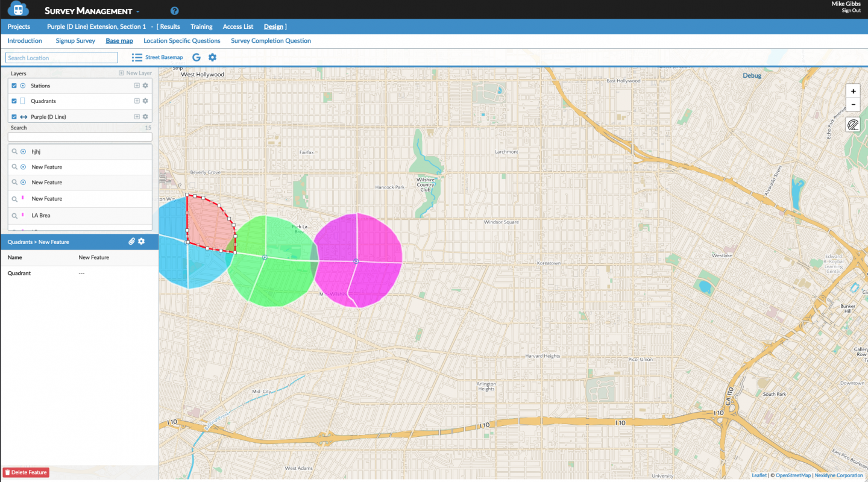The width and height of the screenshot is (868, 482).
Task: Add a feature to Quadrants layer
Action: point(137,101)
